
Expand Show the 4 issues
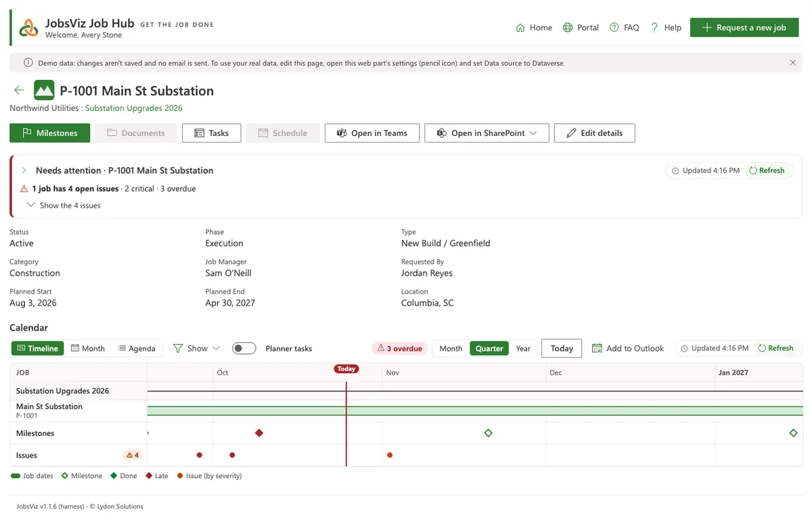[64, 206]
